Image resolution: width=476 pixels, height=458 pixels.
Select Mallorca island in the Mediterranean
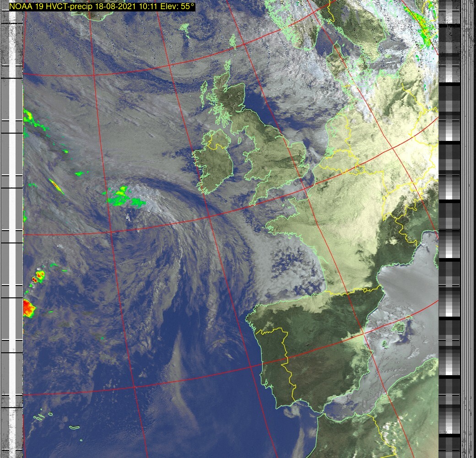point(400,328)
